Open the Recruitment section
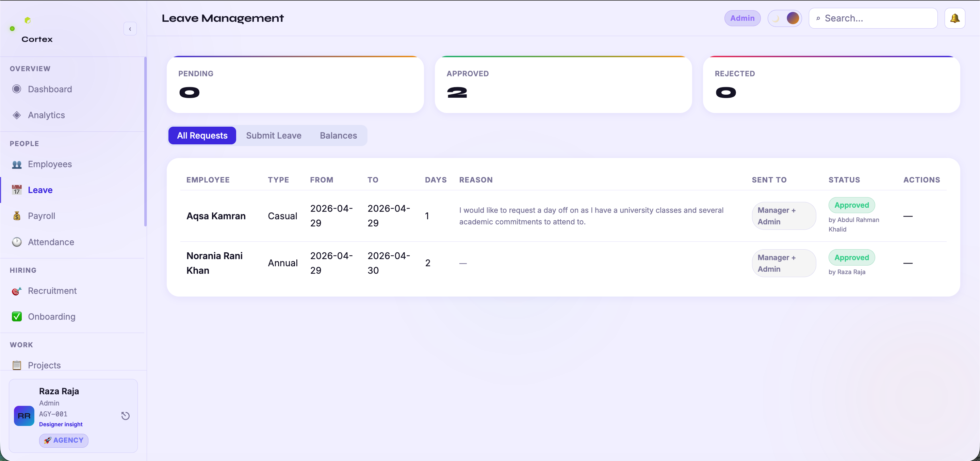The width and height of the screenshot is (980, 461). coord(52,291)
